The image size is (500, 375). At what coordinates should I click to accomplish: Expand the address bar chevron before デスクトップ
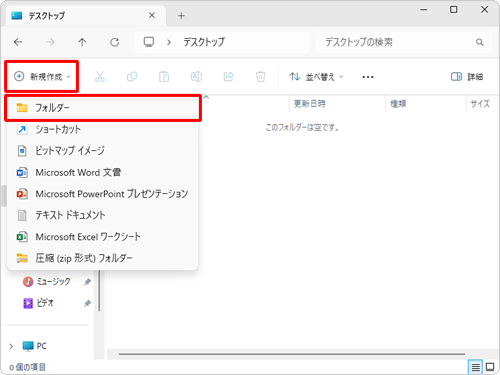click(169, 42)
